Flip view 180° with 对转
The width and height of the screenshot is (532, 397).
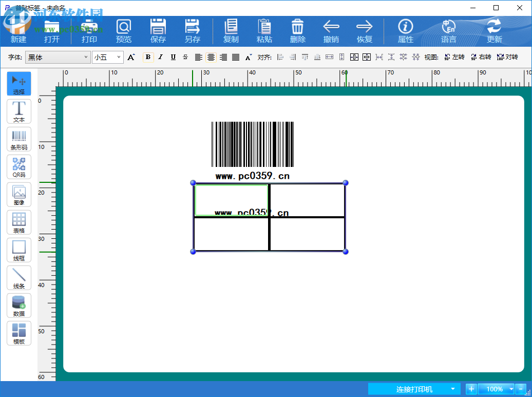[507, 57]
